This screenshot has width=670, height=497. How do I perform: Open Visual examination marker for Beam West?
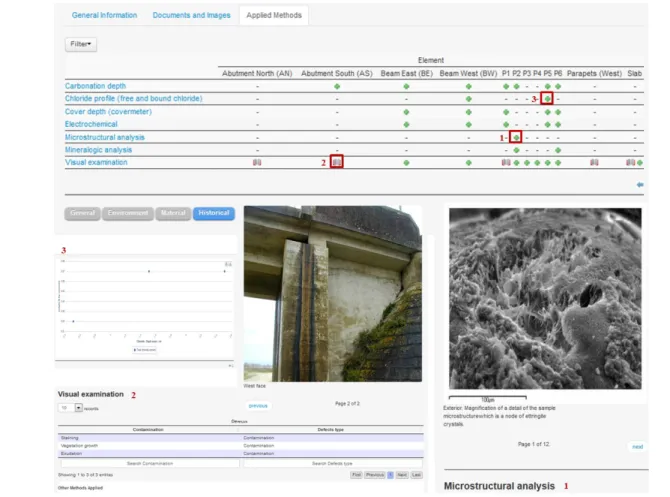[x=469, y=163]
